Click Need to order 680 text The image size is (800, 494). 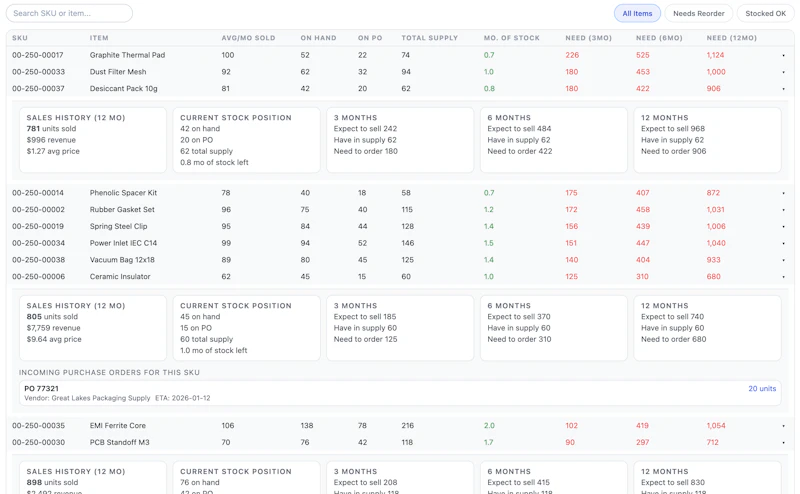[x=673, y=339]
